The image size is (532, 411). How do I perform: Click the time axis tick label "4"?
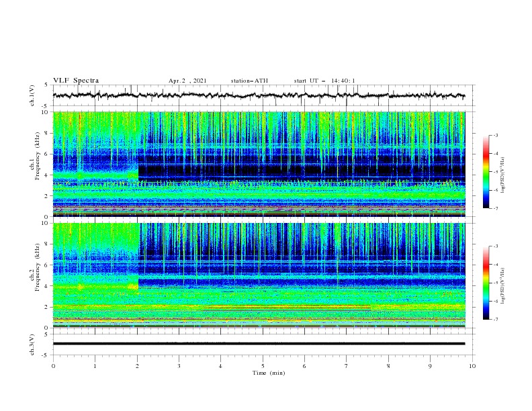click(x=220, y=366)
